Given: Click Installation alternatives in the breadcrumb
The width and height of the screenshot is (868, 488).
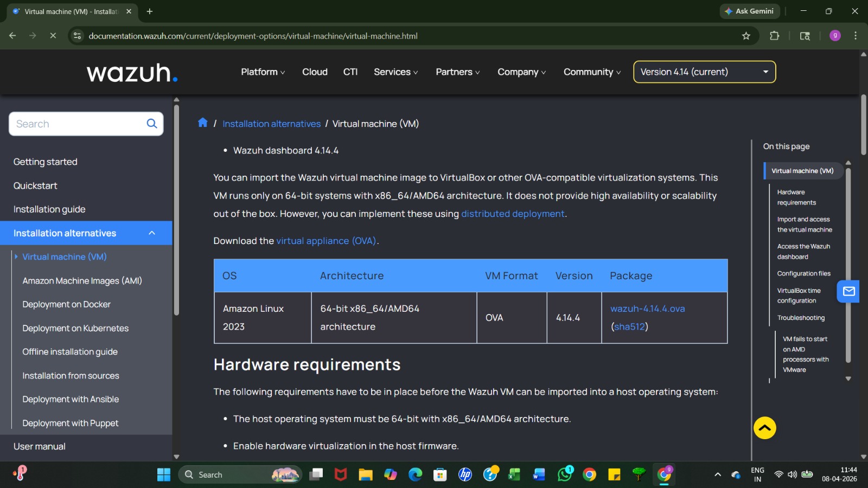Looking at the screenshot, I should 271,124.
